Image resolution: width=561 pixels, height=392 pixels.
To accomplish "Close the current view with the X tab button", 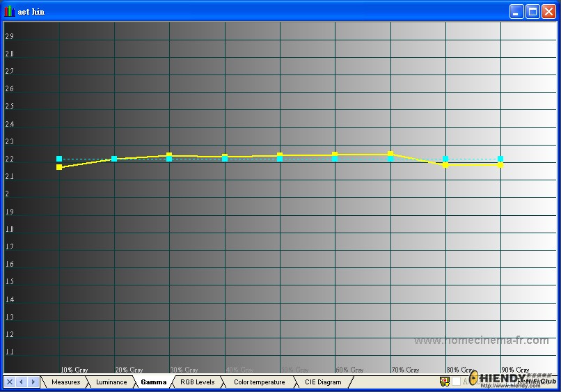I will coord(10,382).
